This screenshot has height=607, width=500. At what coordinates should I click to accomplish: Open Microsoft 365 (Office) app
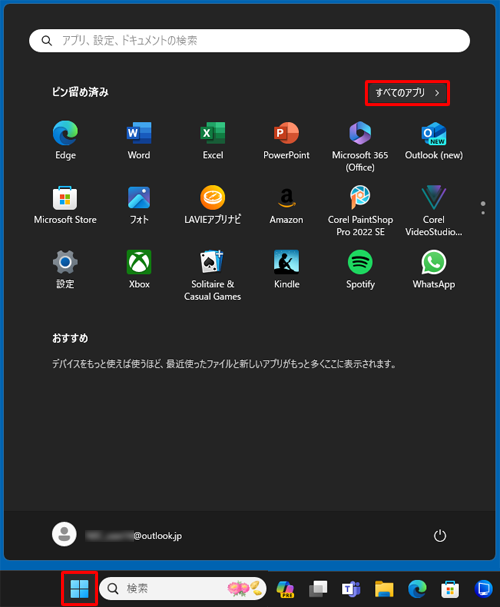[360, 146]
